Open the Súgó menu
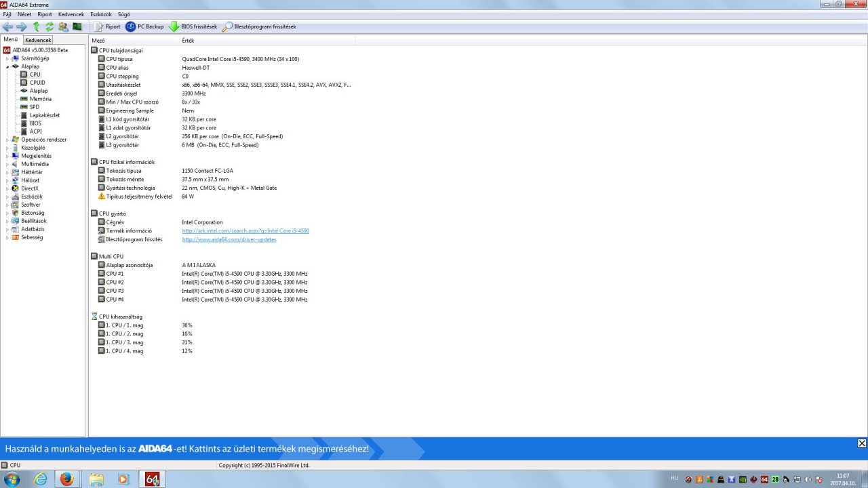The image size is (868, 488). point(124,14)
